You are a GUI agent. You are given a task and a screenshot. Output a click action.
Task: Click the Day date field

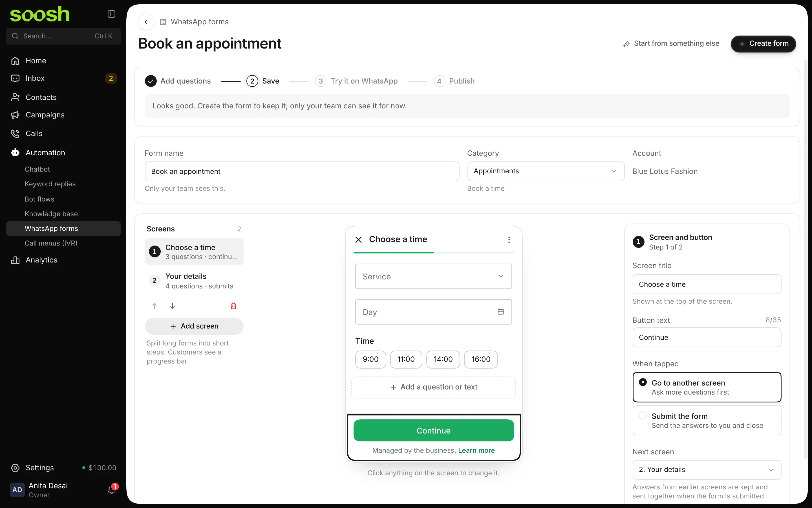[x=433, y=312]
